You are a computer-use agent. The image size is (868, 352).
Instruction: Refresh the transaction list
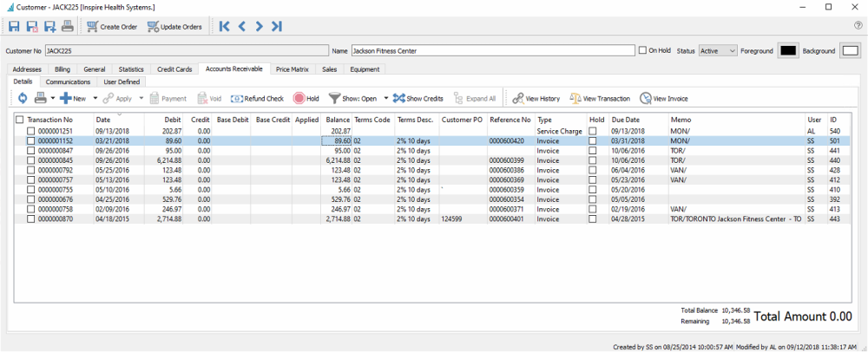(x=22, y=99)
